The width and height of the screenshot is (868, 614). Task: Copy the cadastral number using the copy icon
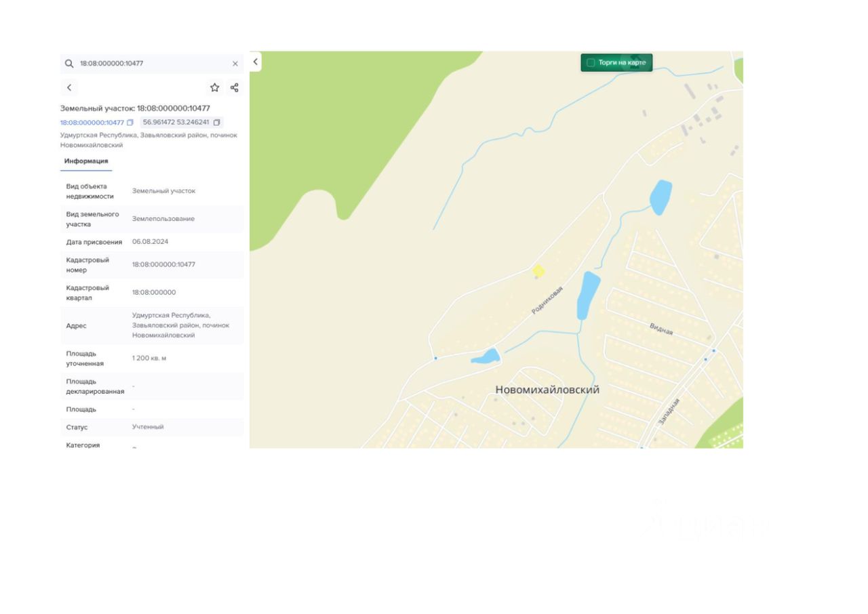(130, 123)
